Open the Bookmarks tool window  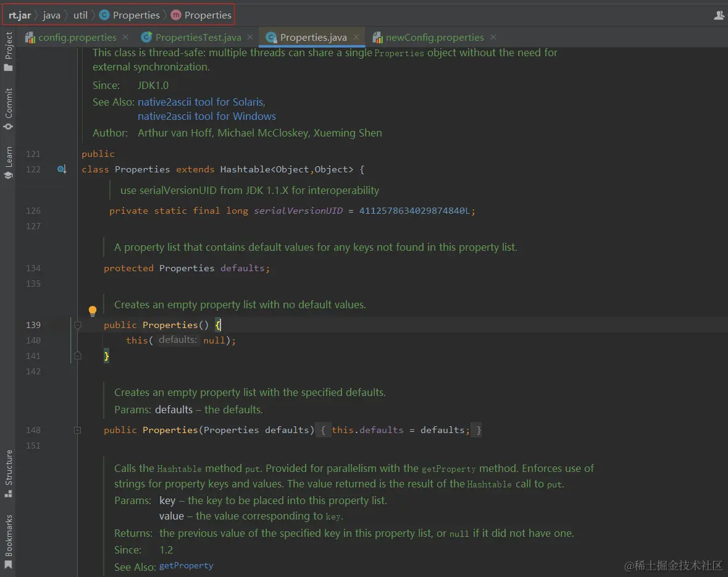8,541
